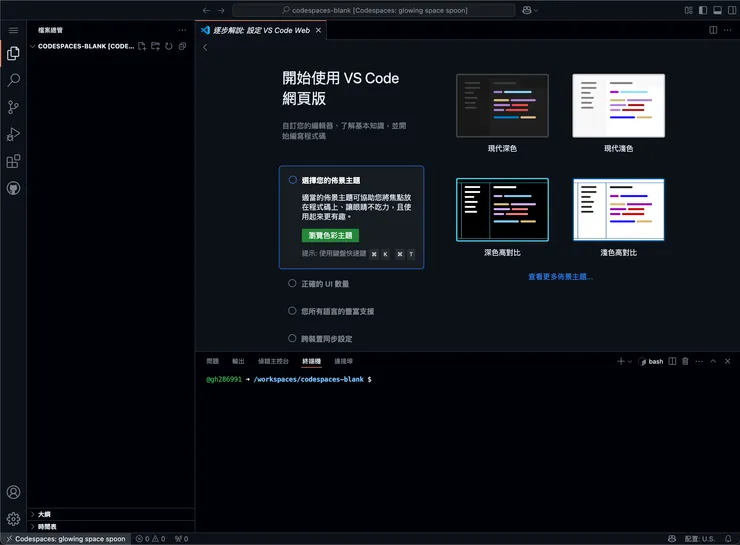Go back with the title bar arrow

point(206,10)
